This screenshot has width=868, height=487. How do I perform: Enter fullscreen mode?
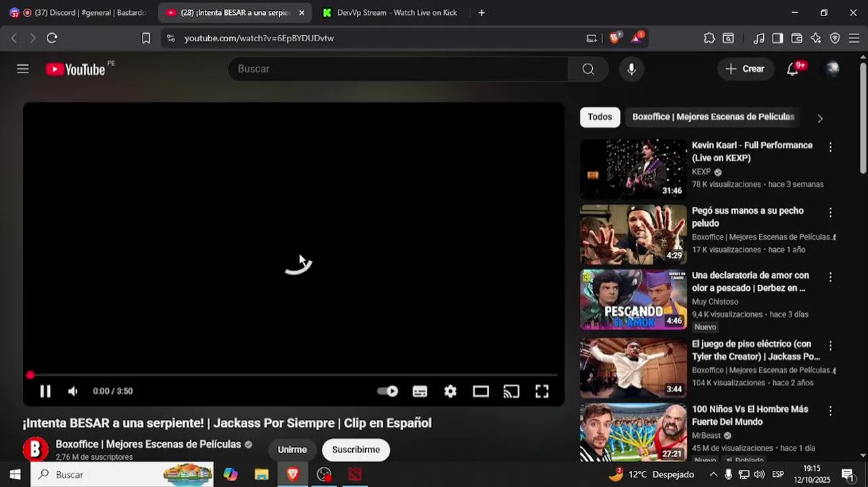tap(542, 391)
